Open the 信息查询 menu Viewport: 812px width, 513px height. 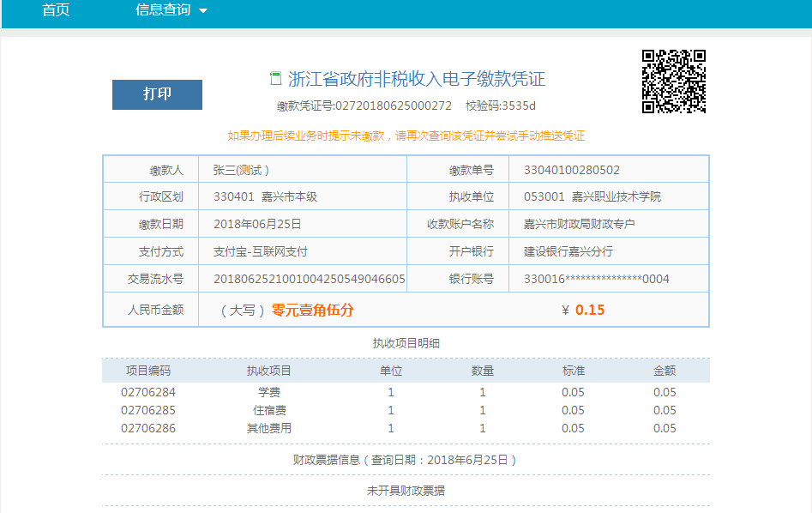pyautogui.click(x=163, y=10)
